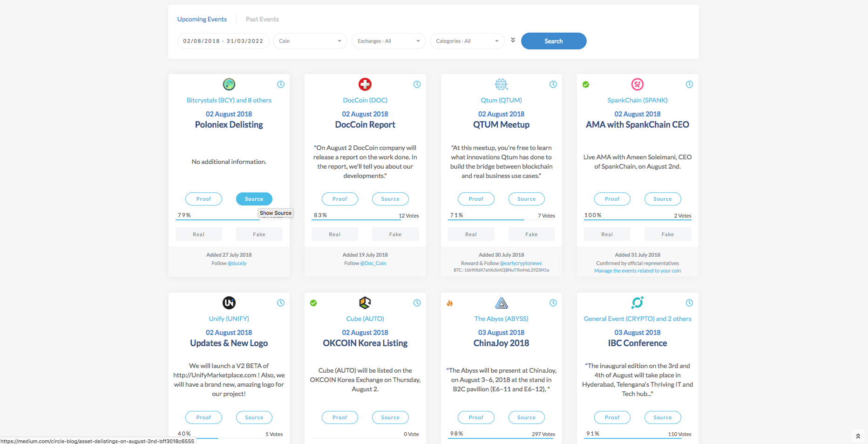Viewport: 868px width, 444px height.
Task: Click the Qtum coin logo icon
Action: tap(502, 84)
